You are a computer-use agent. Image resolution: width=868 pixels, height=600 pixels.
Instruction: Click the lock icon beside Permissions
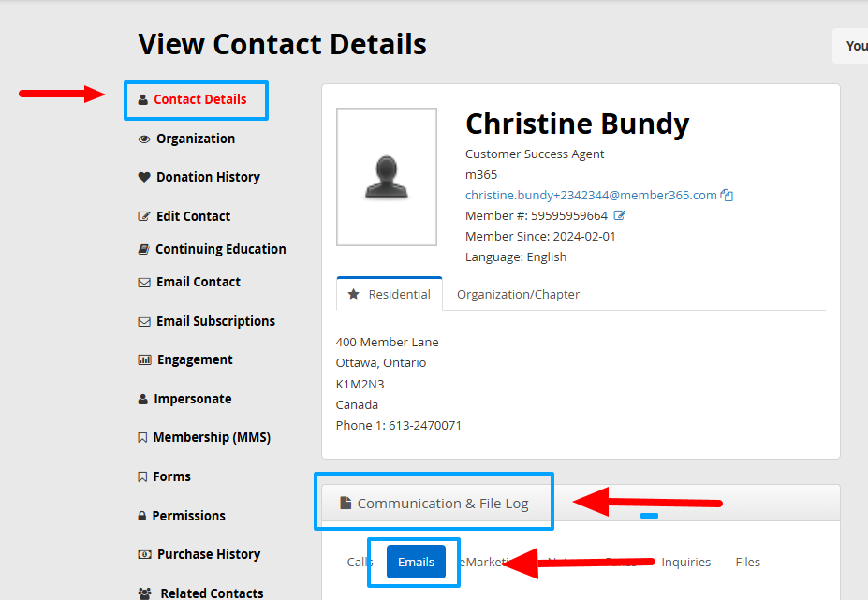[143, 517]
